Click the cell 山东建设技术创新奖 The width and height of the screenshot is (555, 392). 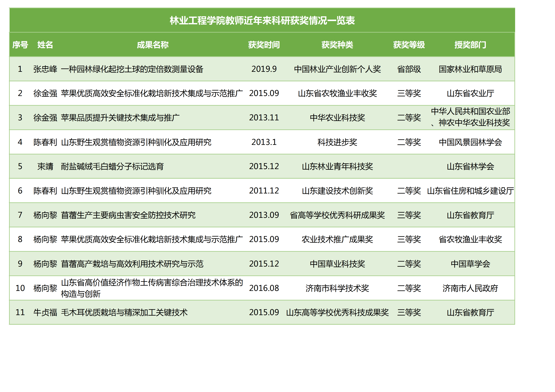tap(337, 191)
